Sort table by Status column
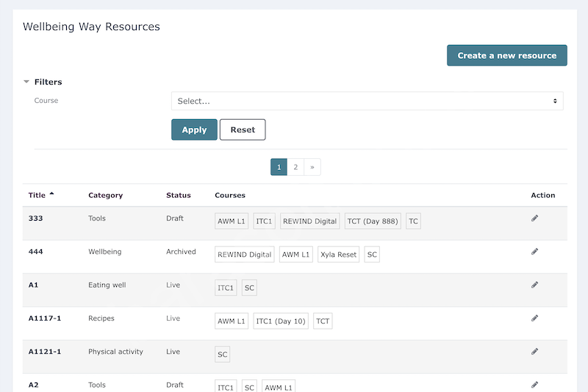 coord(179,195)
